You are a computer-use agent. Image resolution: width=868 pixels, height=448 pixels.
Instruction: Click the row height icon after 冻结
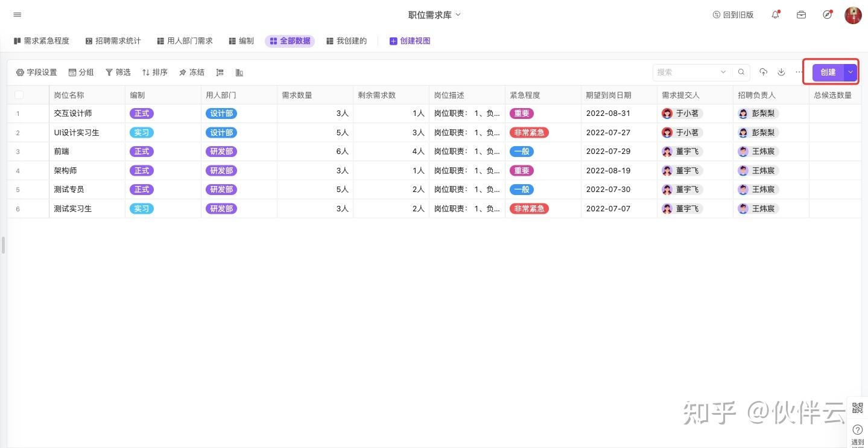point(220,72)
